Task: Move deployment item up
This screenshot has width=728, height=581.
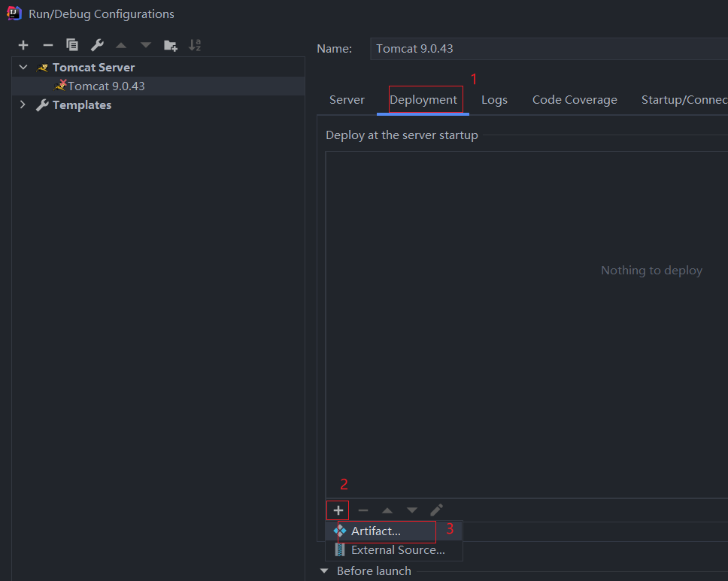Action: pos(387,510)
